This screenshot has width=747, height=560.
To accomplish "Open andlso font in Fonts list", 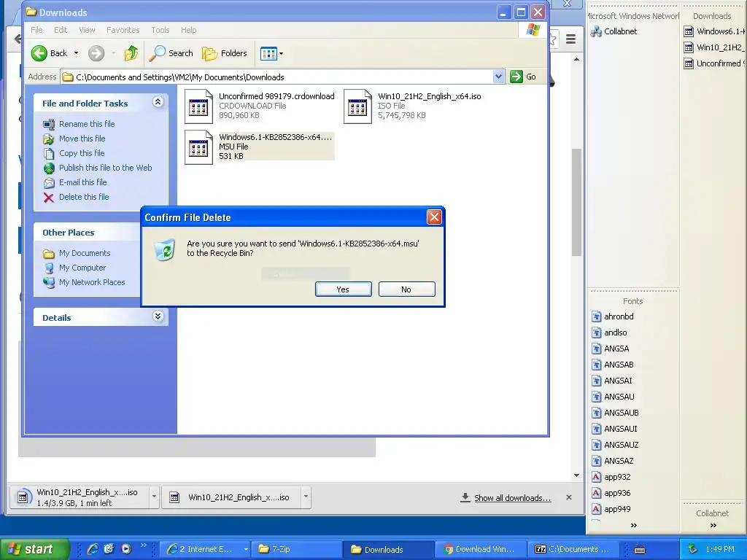I will point(609,332).
